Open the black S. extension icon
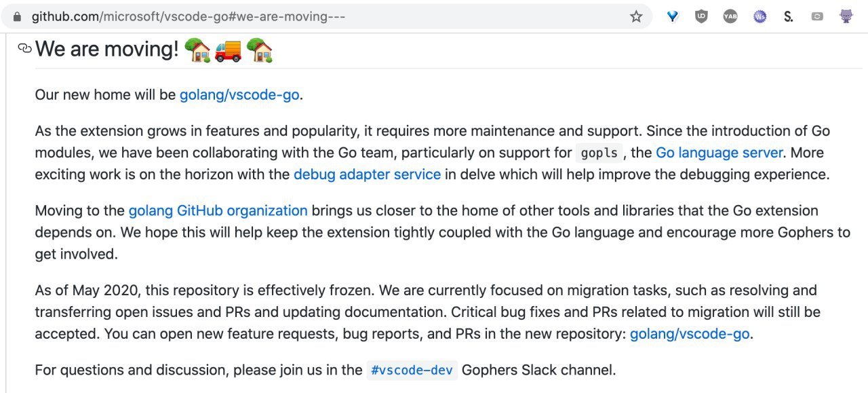Viewport: 868px width, 393px height. (x=788, y=16)
